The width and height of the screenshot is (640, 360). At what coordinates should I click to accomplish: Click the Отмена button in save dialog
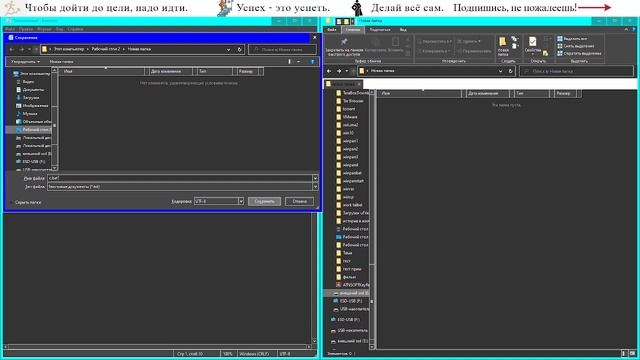(x=299, y=201)
